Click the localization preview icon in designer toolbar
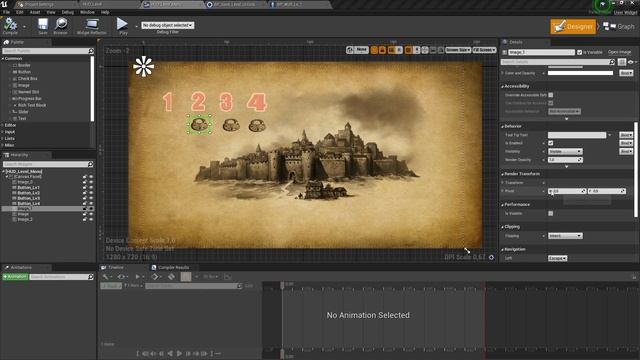This screenshot has width=640, height=360. 350,50
